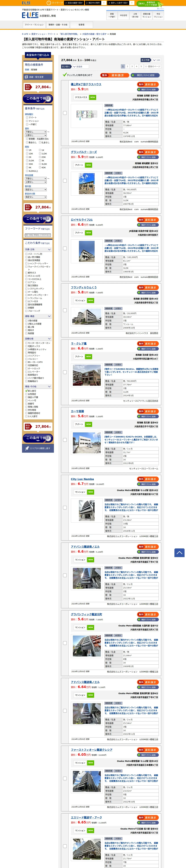Open the 駅徒歩分数 dropdown
The image size is (186, 868).
(x=36, y=197)
